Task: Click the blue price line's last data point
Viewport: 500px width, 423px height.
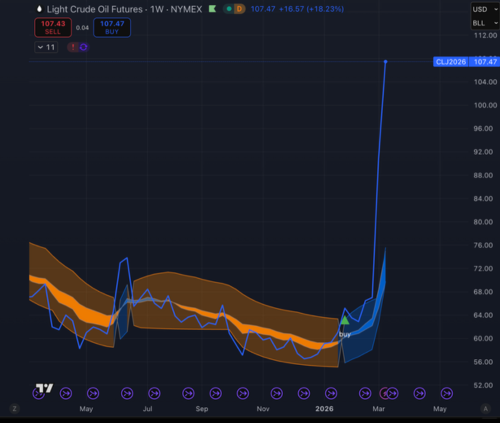Action: pyautogui.click(x=385, y=62)
